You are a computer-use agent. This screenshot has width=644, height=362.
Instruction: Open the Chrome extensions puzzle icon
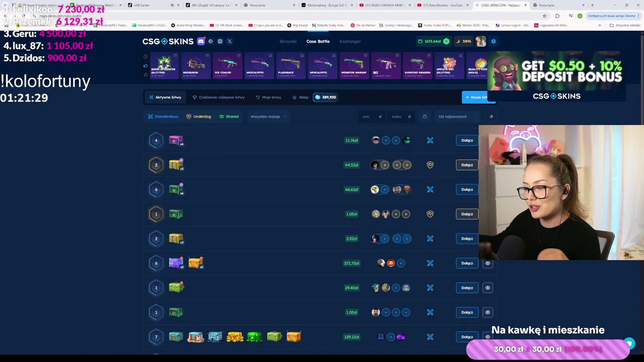click(x=557, y=16)
